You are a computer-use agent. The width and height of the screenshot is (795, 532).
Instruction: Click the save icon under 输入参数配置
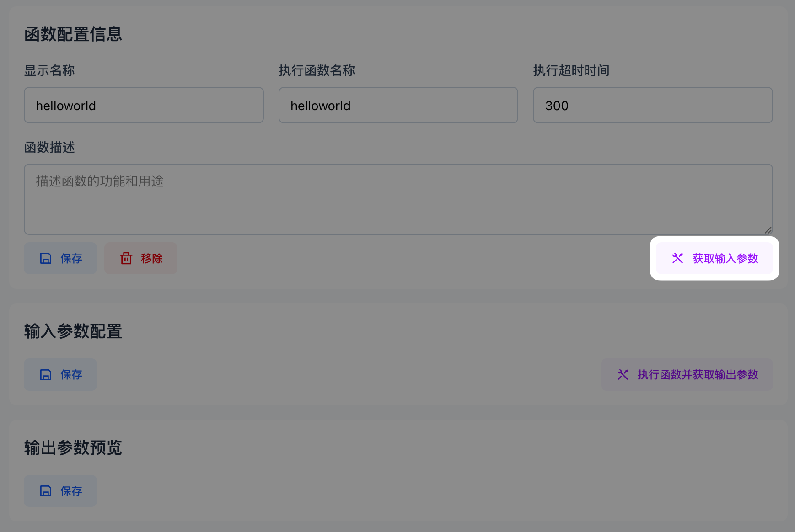pyautogui.click(x=46, y=375)
